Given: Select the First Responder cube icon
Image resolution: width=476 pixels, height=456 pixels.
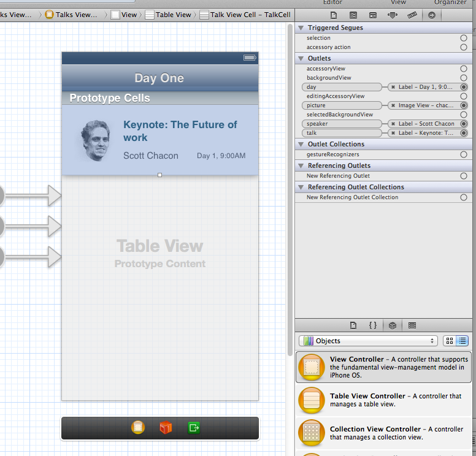Looking at the screenshot, I should tap(166, 427).
